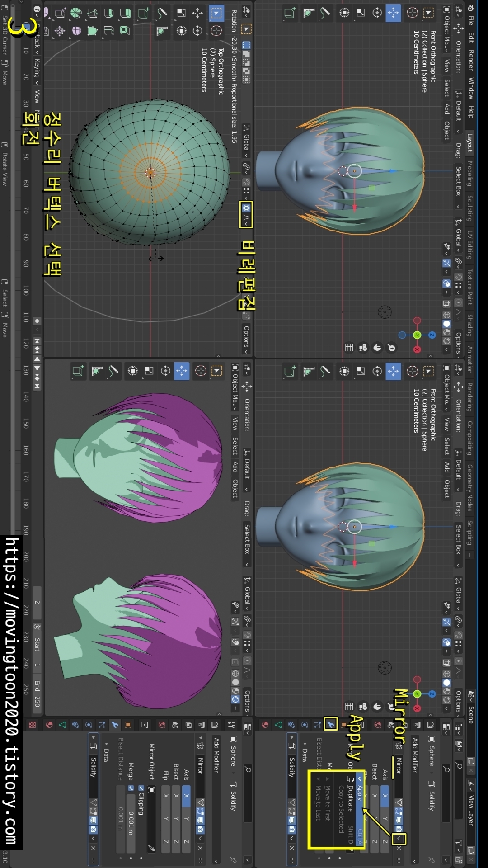Select Move tool in purple-hair viewport

(x=182, y=371)
